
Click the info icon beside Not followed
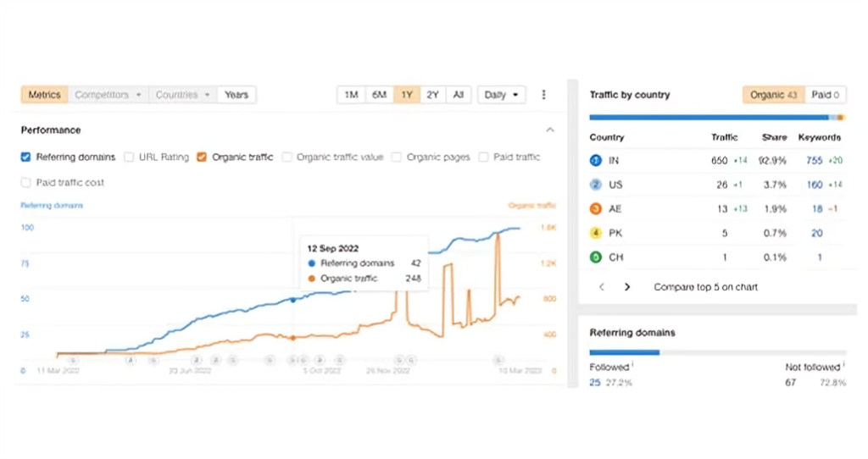click(843, 366)
